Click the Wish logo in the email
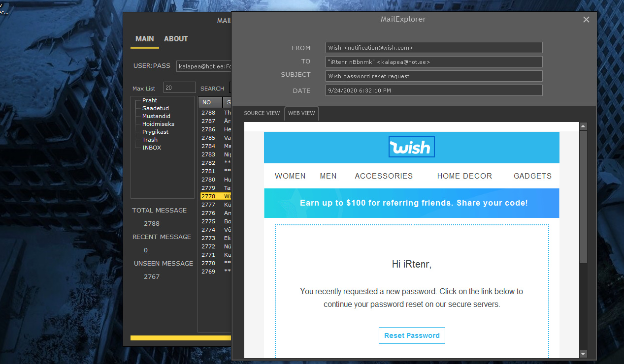Image resolution: width=624 pixels, height=364 pixels. (x=412, y=147)
